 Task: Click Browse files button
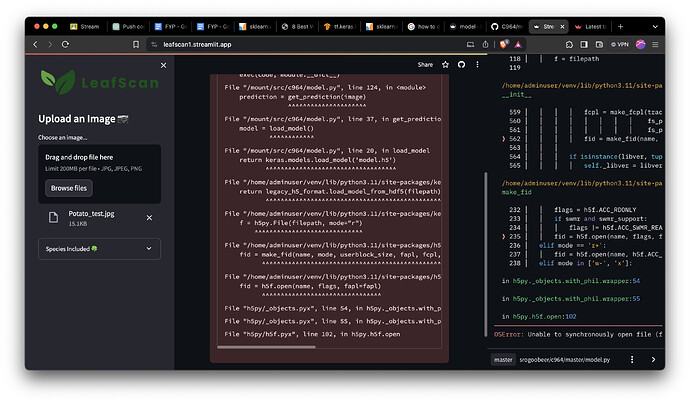pos(69,188)
